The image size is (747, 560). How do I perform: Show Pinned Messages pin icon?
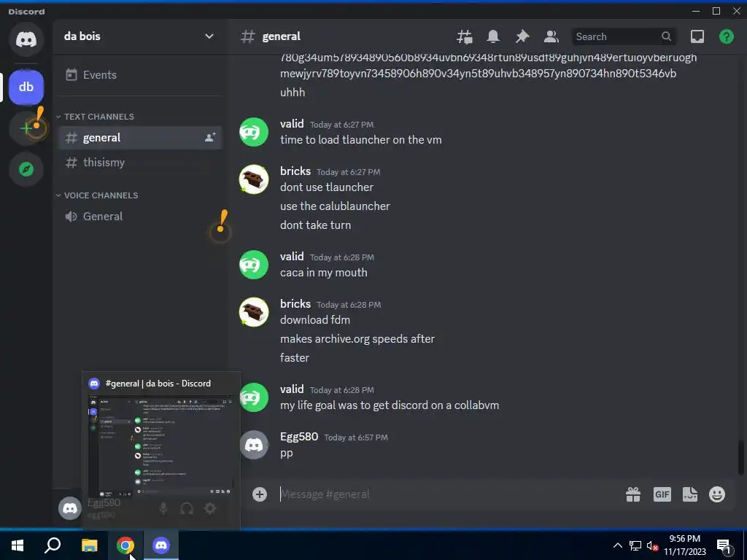click(522, 36)
